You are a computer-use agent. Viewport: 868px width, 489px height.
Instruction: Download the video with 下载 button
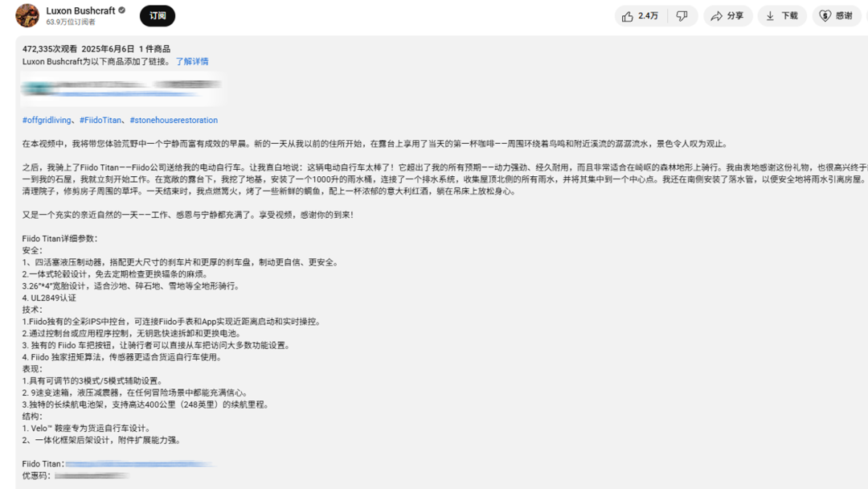tap(782, 16)
